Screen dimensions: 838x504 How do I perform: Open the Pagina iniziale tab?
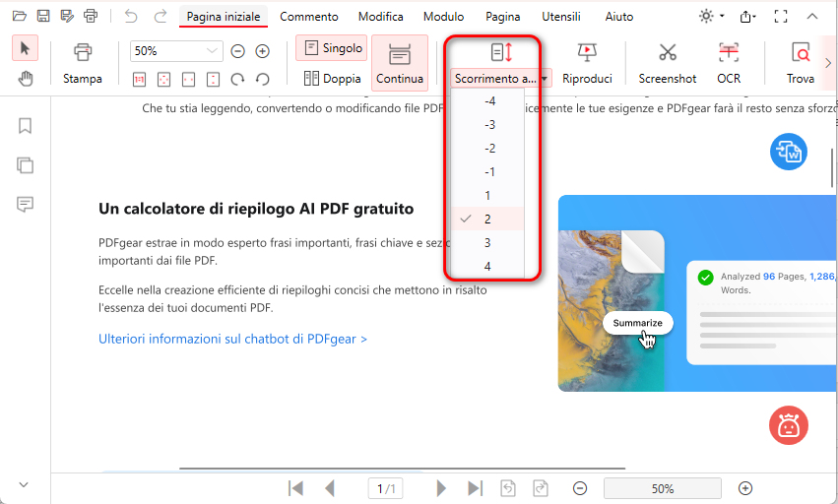coord(224,17)
